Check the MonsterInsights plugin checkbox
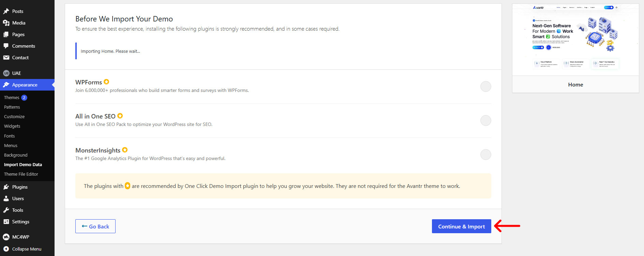 486,155
